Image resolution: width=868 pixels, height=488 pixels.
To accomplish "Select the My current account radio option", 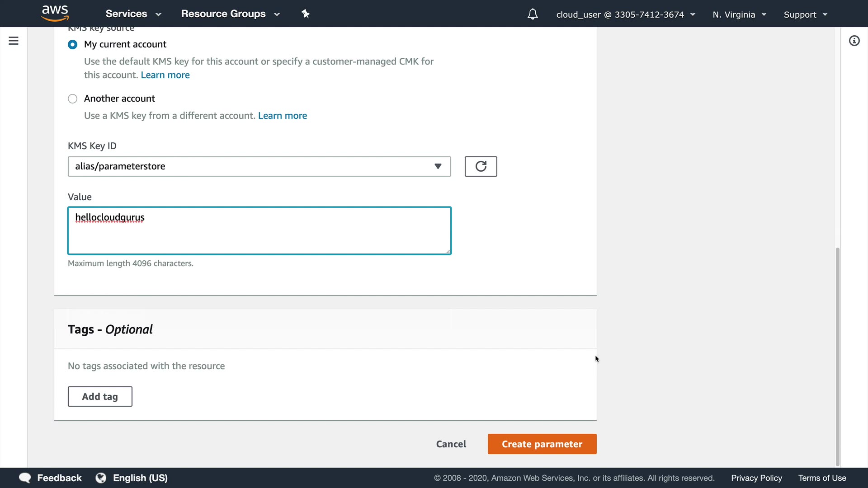I will pyautogui.click(x=72, y=44).
